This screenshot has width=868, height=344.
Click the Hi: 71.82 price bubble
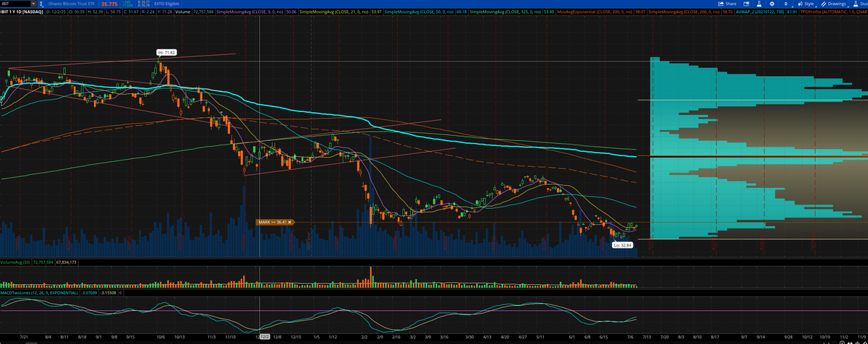pos(167,52)
